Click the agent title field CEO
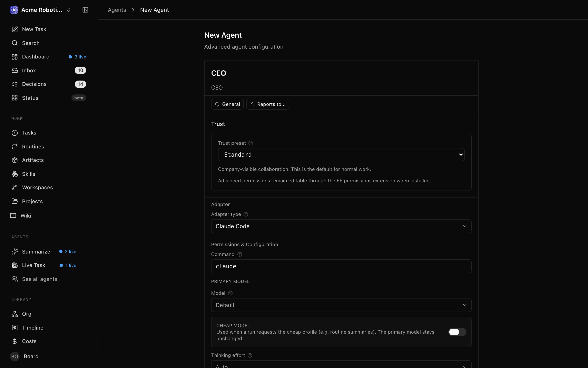588x368 pixels. (x=341, y=87)
